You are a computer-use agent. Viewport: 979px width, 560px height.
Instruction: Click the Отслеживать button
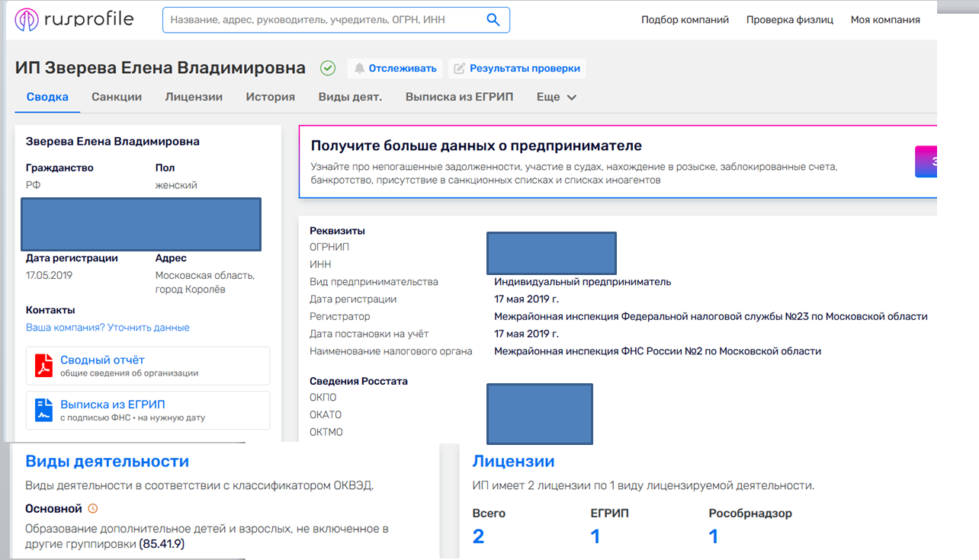[395, 69]
